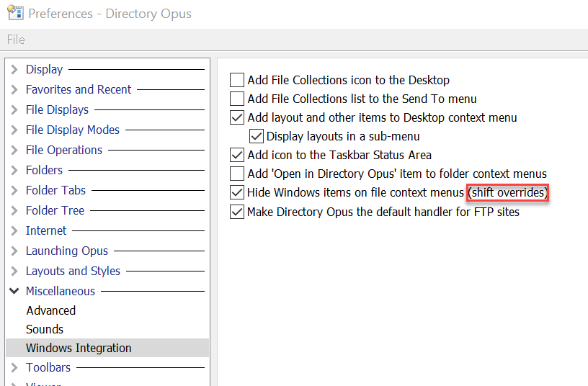588x386 pixels.
Task: Uncheck default handler for FTP sites
Action: tap(237, 212)
